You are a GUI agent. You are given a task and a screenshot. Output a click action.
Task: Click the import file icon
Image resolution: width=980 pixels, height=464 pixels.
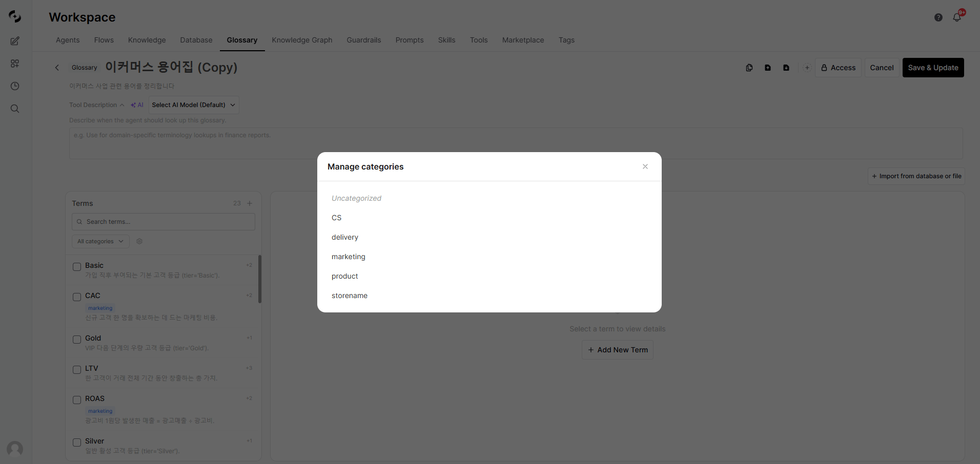786,68
